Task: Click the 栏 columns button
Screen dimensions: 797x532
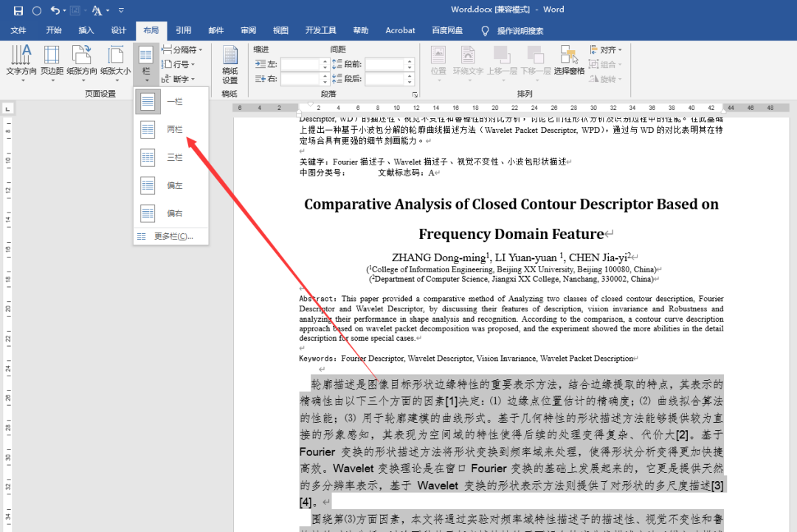Action: coord(146,64)
